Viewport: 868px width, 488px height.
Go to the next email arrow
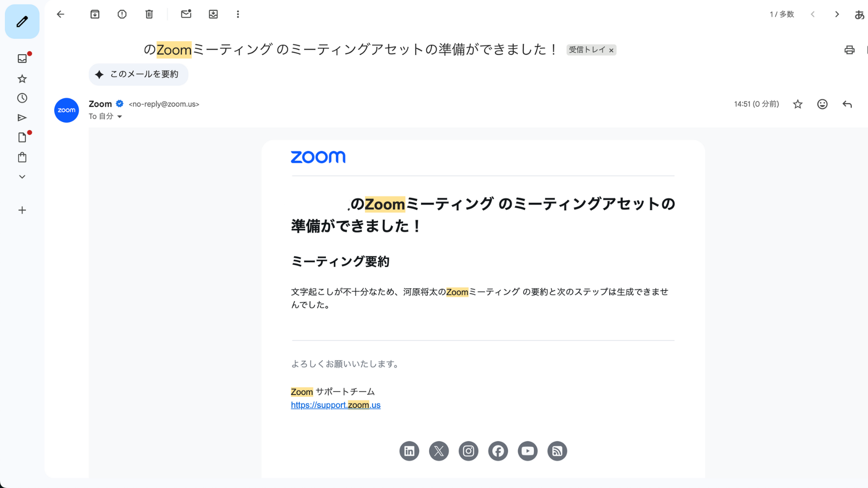pos(837,14)
